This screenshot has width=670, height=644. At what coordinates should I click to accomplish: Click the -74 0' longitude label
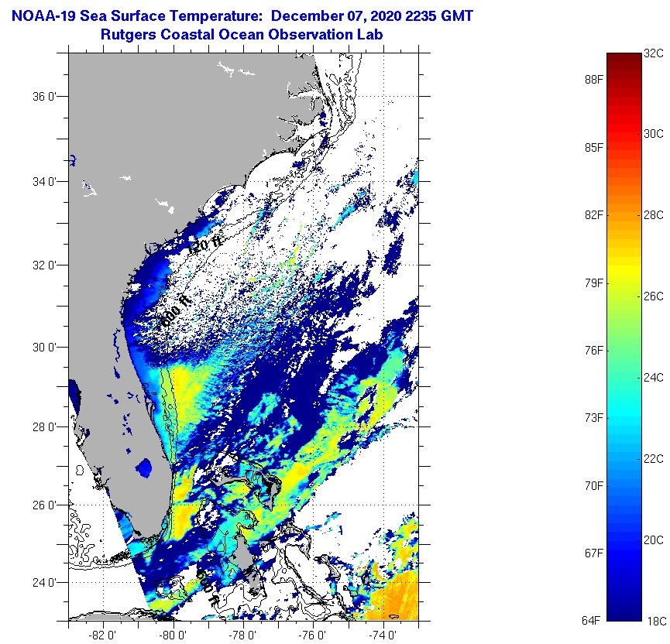coord(383,635)
